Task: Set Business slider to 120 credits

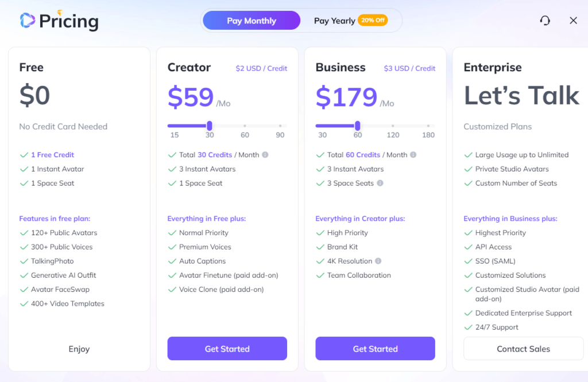Action: click(393, 126)
